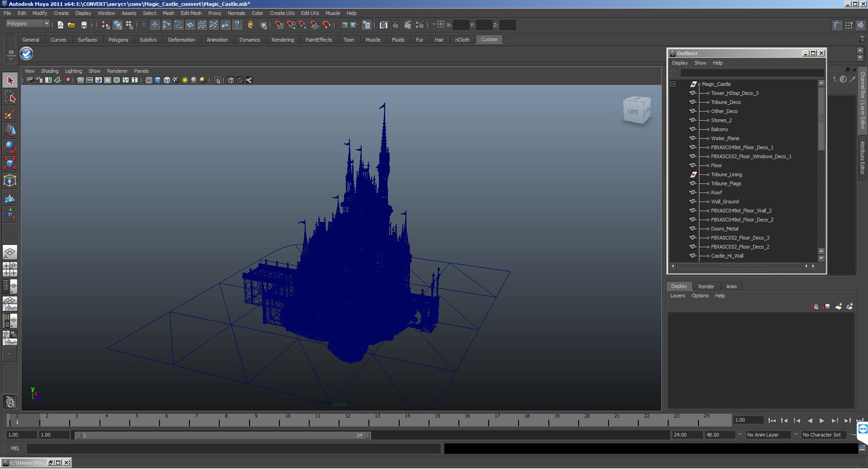
Task: Switch to single perspective view layout
Action: [10, 252]
